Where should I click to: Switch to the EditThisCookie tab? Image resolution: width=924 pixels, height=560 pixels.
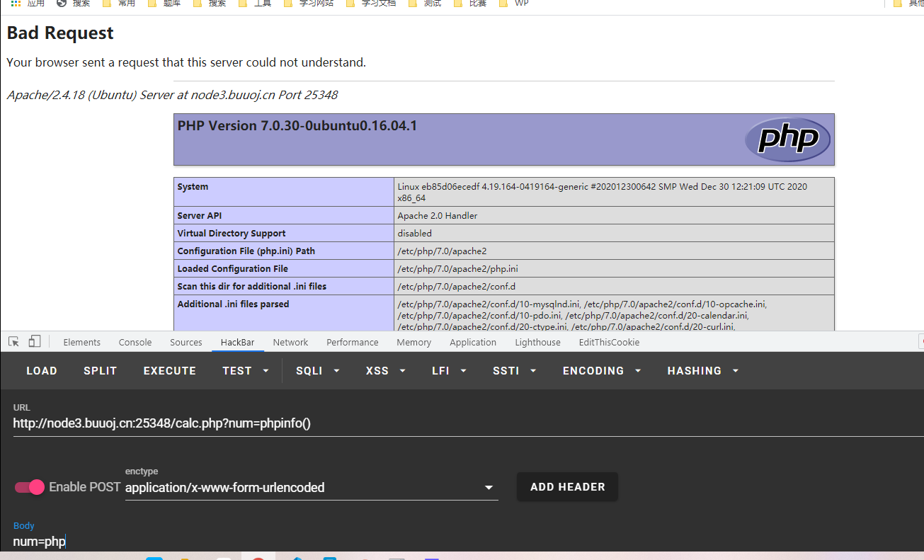pos(609,342)
